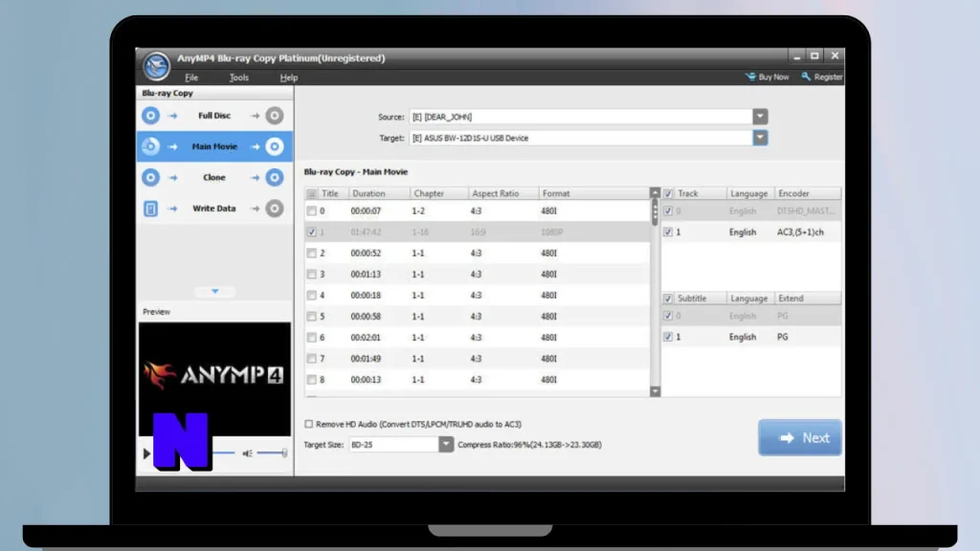
Task: Open the Tools menu
Action: (x=238, y=77)
